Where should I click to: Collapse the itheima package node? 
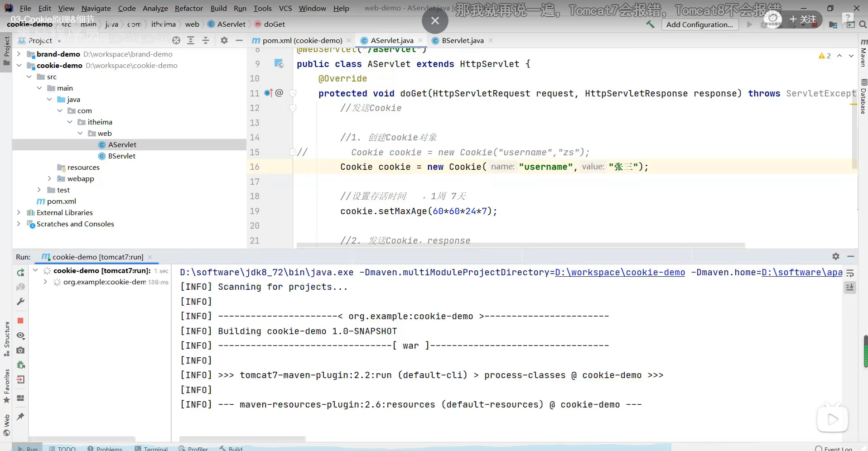point(70,122)
